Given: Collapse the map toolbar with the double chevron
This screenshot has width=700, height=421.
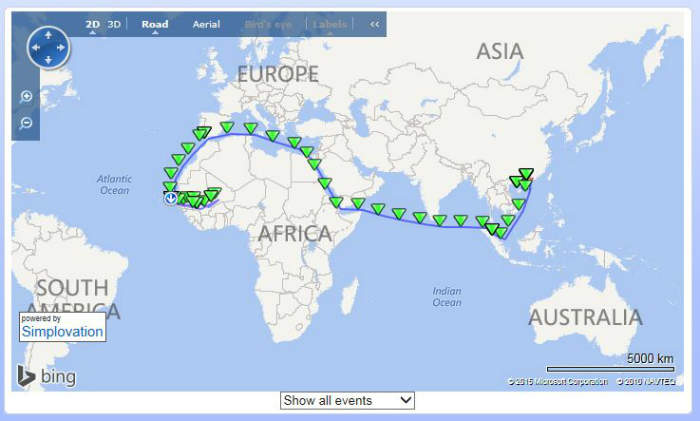Looking at the screenshot, I should click(x=374, y=23).
